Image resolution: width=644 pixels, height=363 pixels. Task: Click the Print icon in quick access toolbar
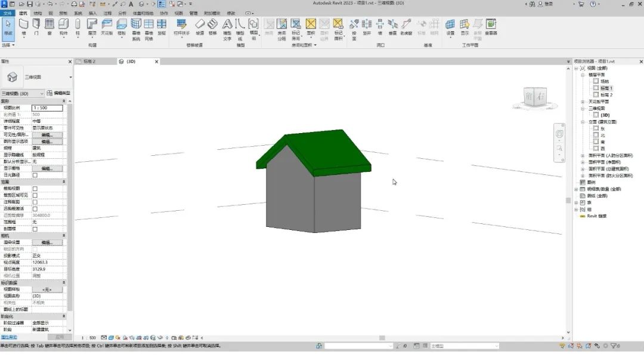coord(74,4)
